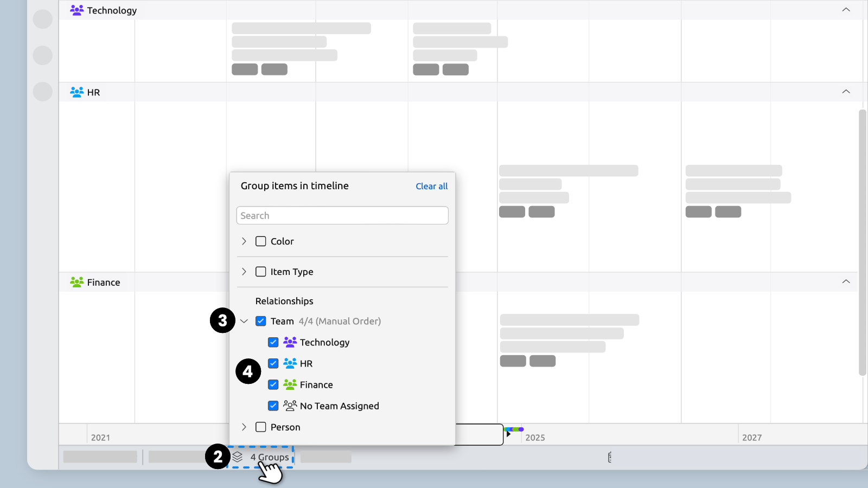Screen dimensions: 868x488
Task: Toggle the Item Type grouping checkbox
Action: coord(261,272)
